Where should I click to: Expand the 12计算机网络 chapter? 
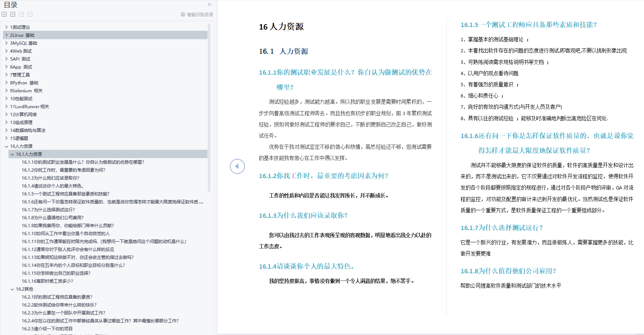6,114
